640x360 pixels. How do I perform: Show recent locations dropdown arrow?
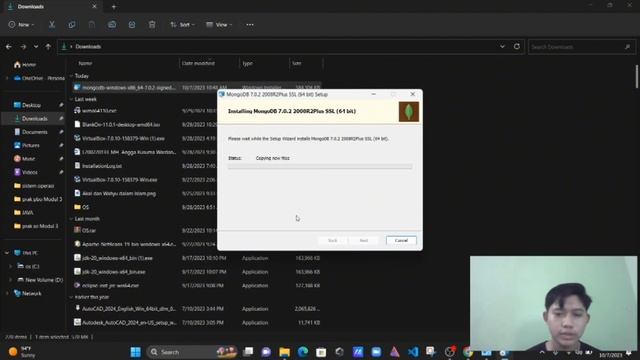36,47
